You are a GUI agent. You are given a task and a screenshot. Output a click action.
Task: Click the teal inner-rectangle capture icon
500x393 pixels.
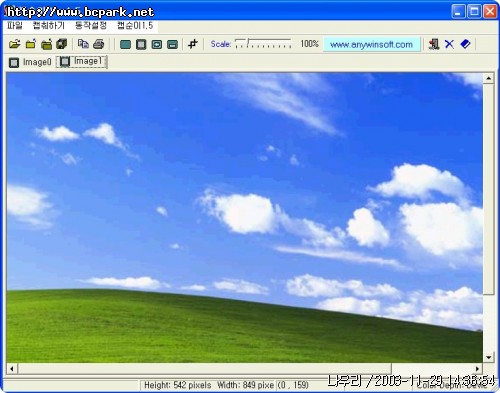[157, 44]
